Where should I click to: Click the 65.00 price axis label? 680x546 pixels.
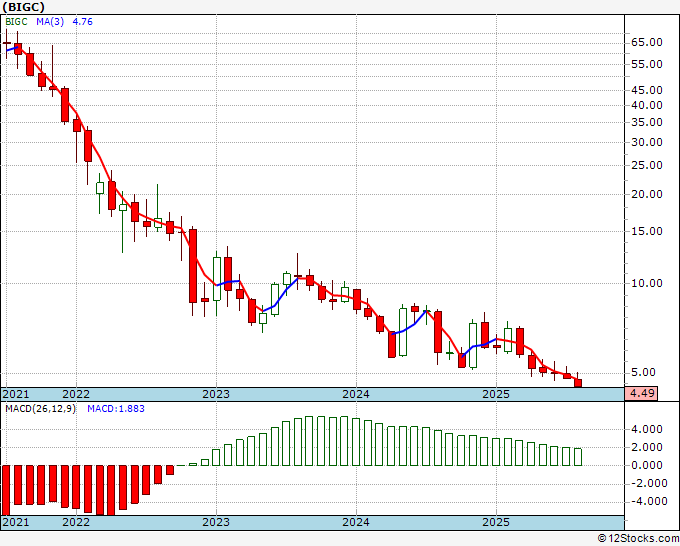pyautogui.click(x=647, y=43)
